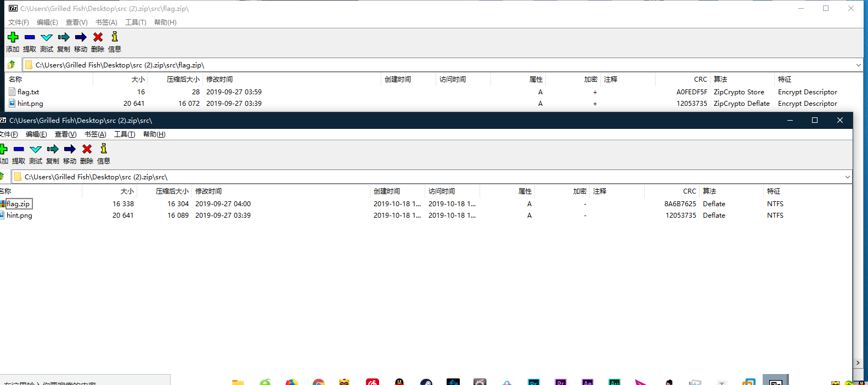
Task: Click the green Add (添加) icon in the flag.zip window
Action: point(13,37)
